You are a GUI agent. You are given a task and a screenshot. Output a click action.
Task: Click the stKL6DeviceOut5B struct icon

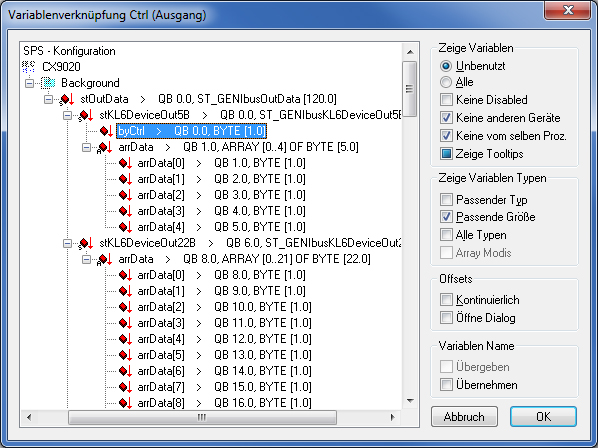86,115
